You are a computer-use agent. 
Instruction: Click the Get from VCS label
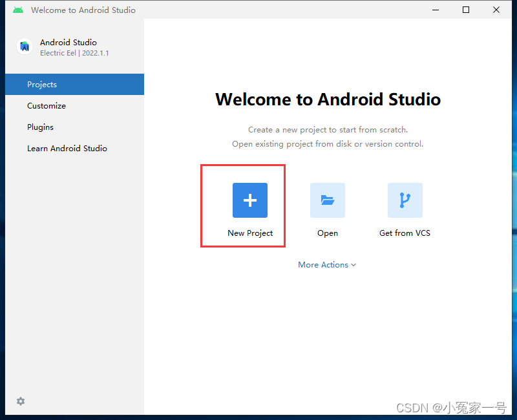pyautogui.click(x=405, y=233)
